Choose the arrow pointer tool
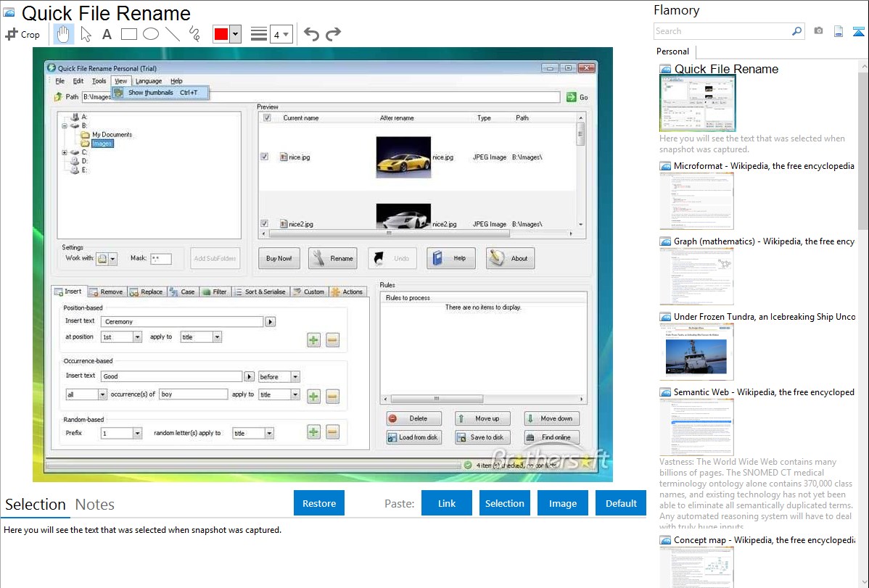 86,34
